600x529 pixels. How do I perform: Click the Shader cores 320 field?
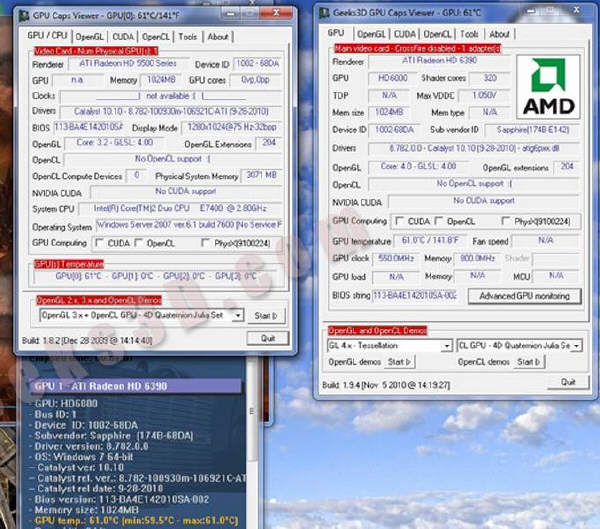click(490, 78)
